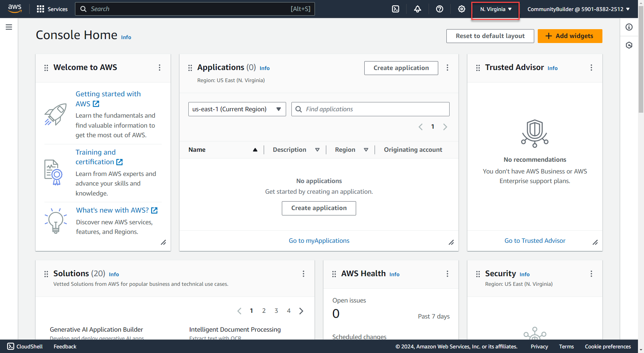
Task: Open CloudShell from the top navigation bar
Action: (x=396, y=9)
